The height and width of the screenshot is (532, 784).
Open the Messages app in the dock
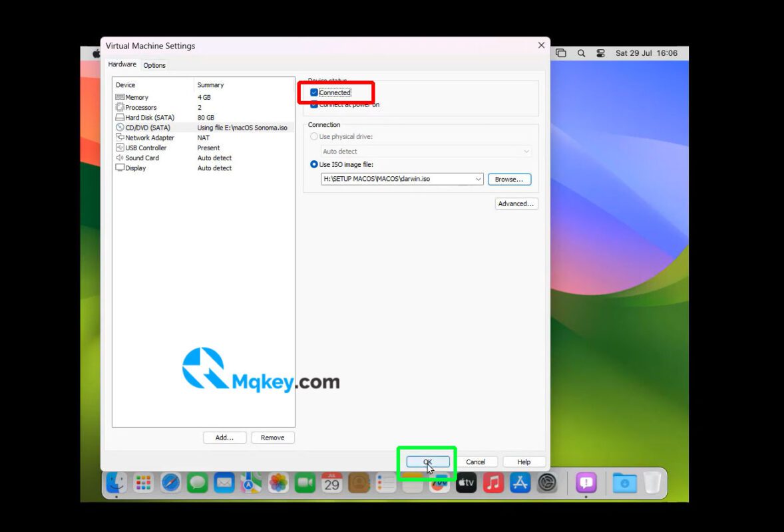198,483
